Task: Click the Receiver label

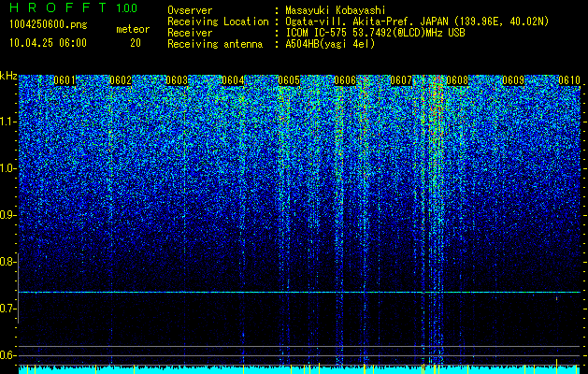Action: coord(190,33)
